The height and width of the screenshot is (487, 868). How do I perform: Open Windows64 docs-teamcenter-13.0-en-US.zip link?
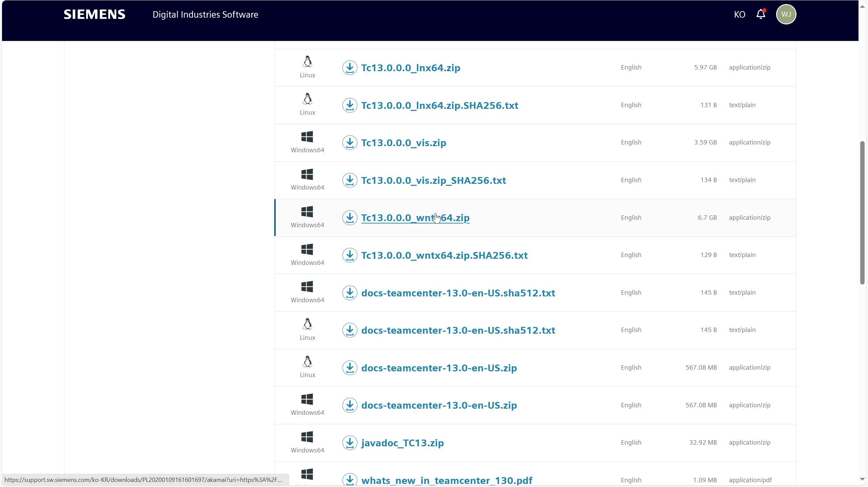point(439,405)
